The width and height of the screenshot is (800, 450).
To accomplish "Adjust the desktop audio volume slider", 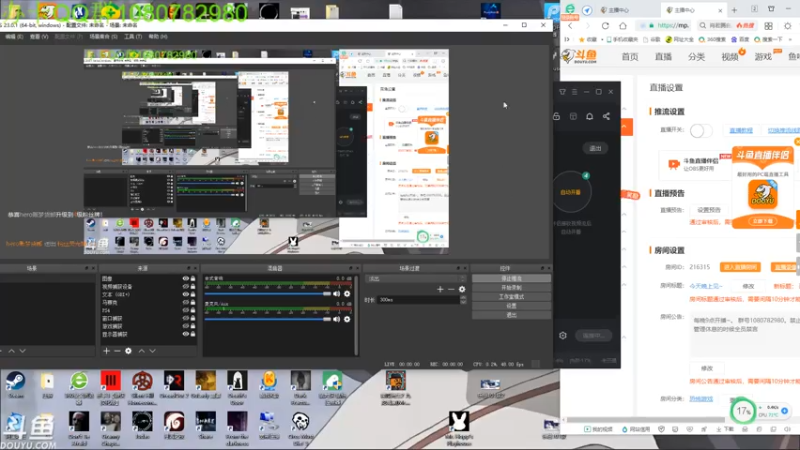I will (268, 294).
